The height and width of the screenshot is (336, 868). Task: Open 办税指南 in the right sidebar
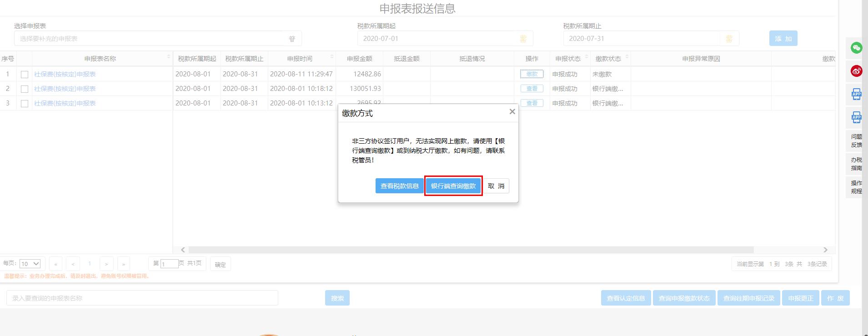(x=856, y=164)
